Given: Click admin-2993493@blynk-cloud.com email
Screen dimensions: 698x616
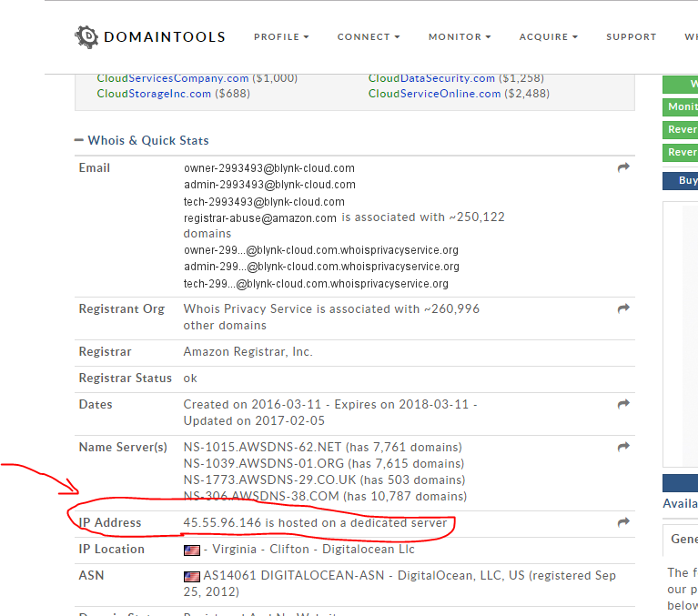Looking at the screenshot, I should click(269, 185).
